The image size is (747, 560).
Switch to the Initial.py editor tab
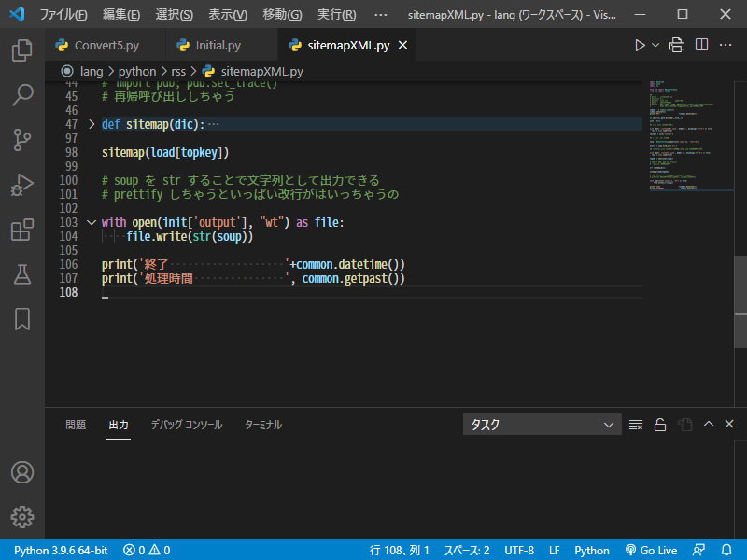coord(218,45)
